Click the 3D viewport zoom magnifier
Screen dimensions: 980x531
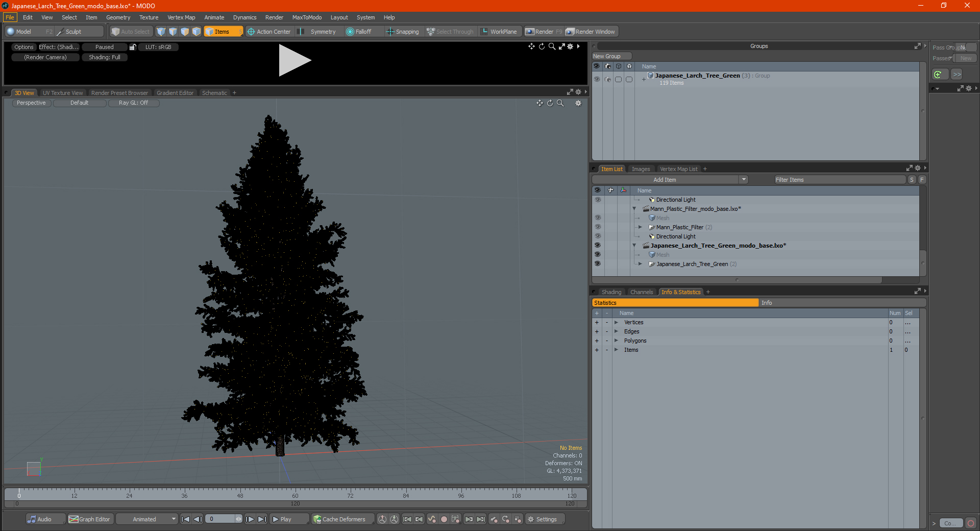[x=560, y=103]
